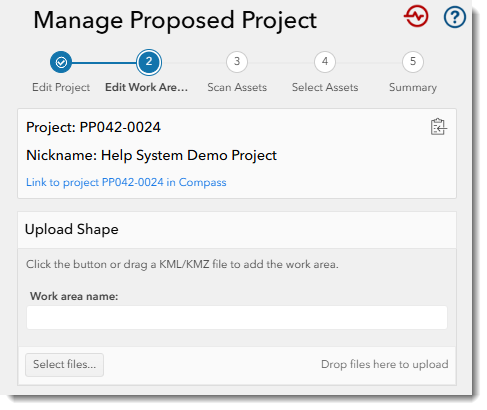Go to Summary step label
Image resolution: width=487 pixels, height=410 pixels.
(413, 87)
